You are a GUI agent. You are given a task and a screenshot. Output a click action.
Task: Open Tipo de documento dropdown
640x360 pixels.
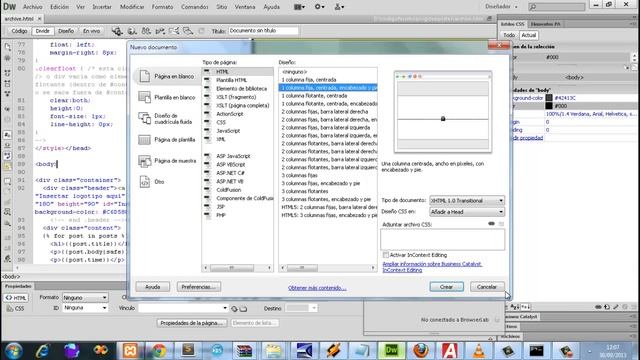coord(467,200)
